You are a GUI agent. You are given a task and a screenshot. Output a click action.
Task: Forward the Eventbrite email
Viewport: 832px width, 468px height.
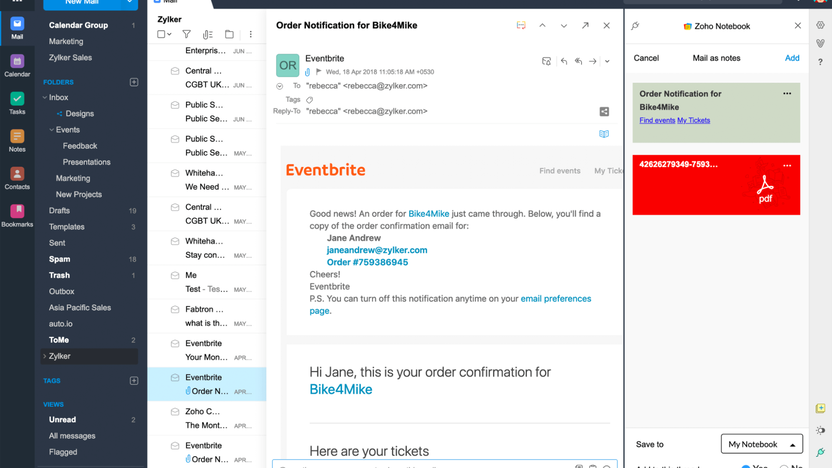tap(593, 62)
